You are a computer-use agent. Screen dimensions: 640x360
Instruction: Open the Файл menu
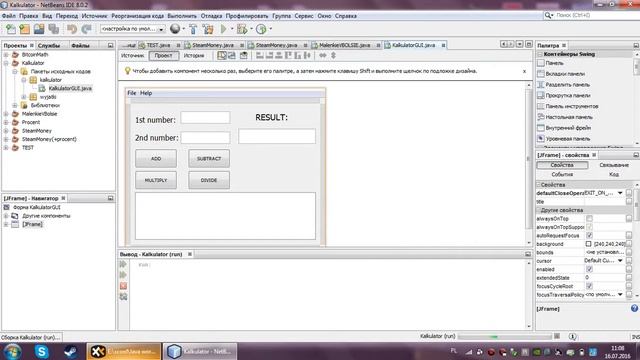[9, 16]
